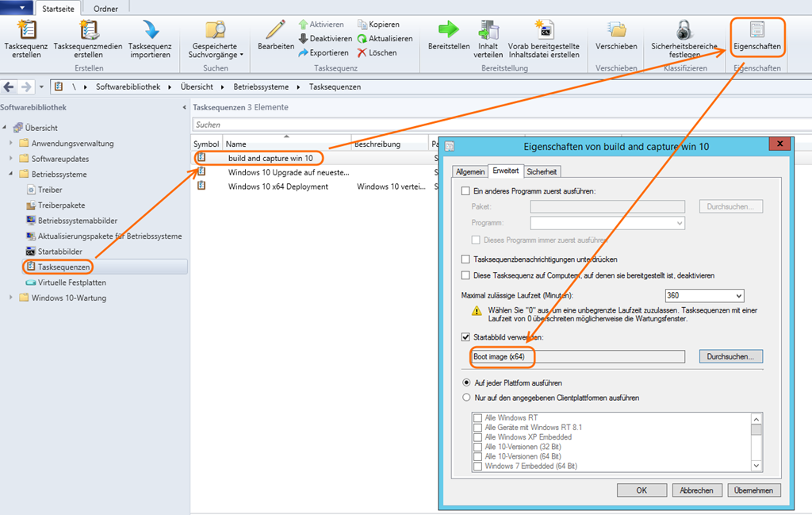
Task: Open Eigenschaften from the ribbon
Action: 757,36
